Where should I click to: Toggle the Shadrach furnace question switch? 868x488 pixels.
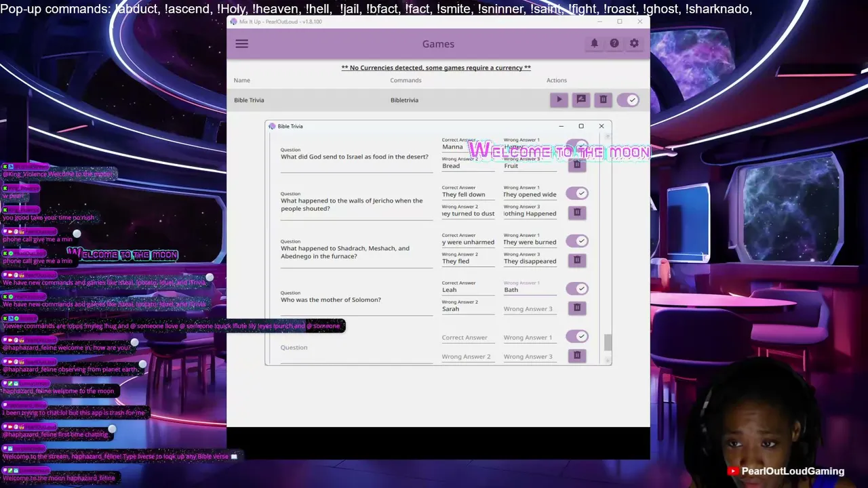point(577,241)
